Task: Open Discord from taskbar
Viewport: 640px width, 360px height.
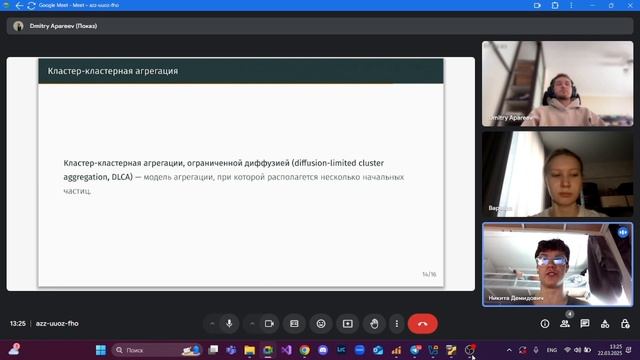Action: [323, 350]
